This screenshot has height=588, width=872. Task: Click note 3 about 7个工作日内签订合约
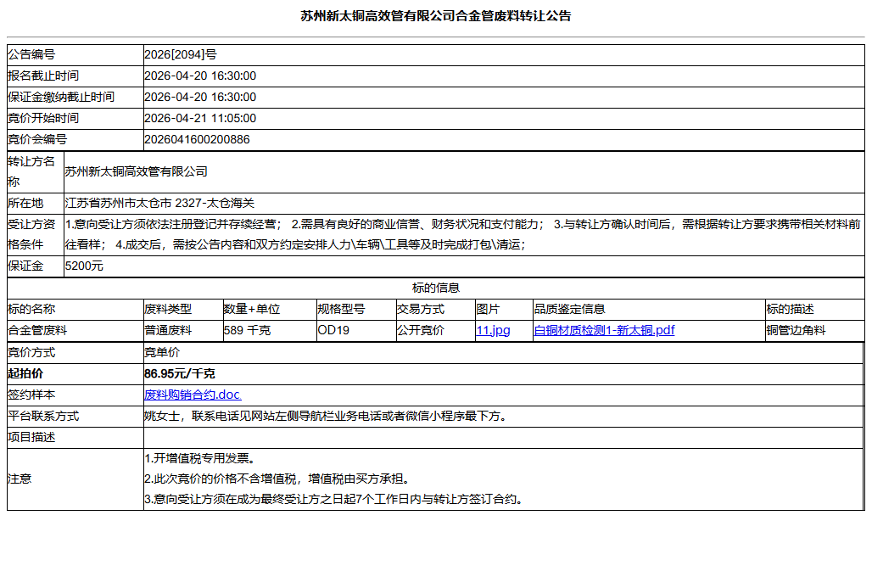click(335, 500)
